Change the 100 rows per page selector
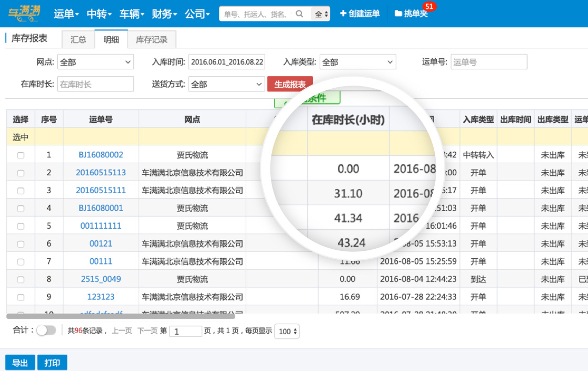The width and height of the screenshot is (588, 371). (287, 331)
